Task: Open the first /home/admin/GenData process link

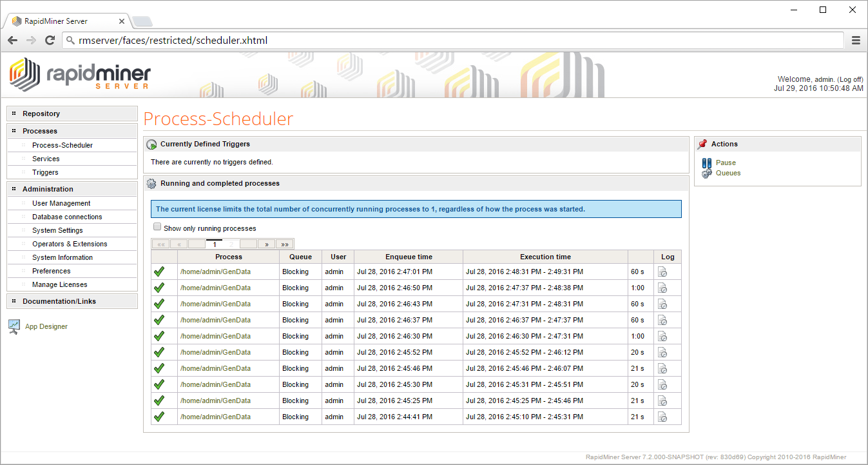Action: [215, 272]
